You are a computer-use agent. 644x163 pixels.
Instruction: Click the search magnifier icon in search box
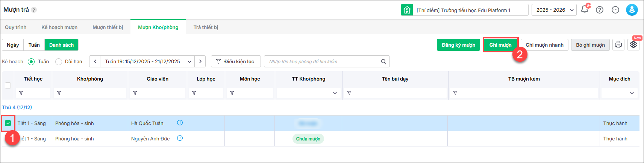(x=383, y=61)
